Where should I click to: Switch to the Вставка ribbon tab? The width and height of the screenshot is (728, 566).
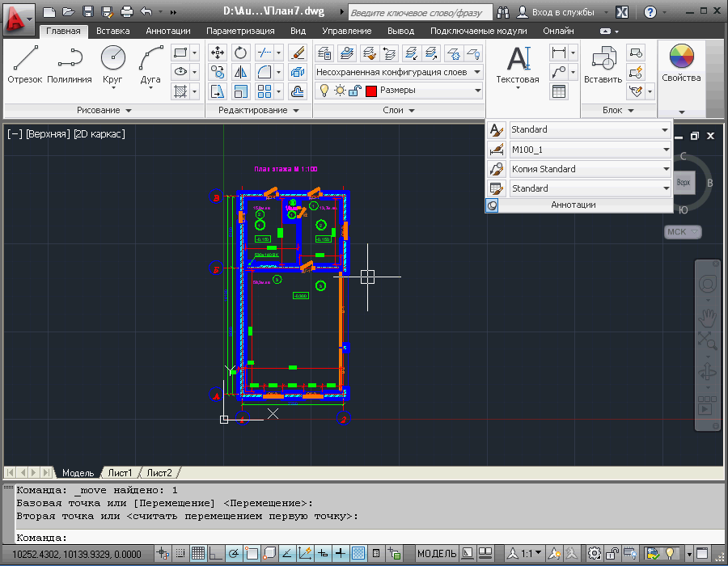112,31
